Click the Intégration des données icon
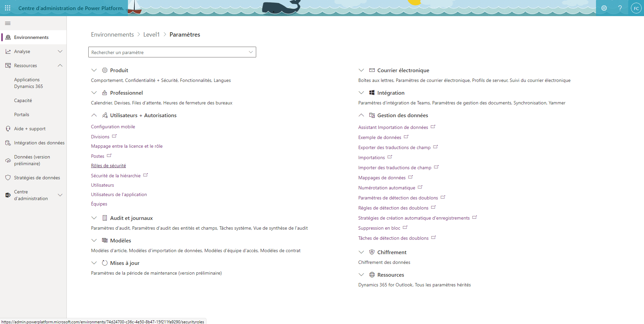Viewport: 644px width, 324px height. click(8, 143)
